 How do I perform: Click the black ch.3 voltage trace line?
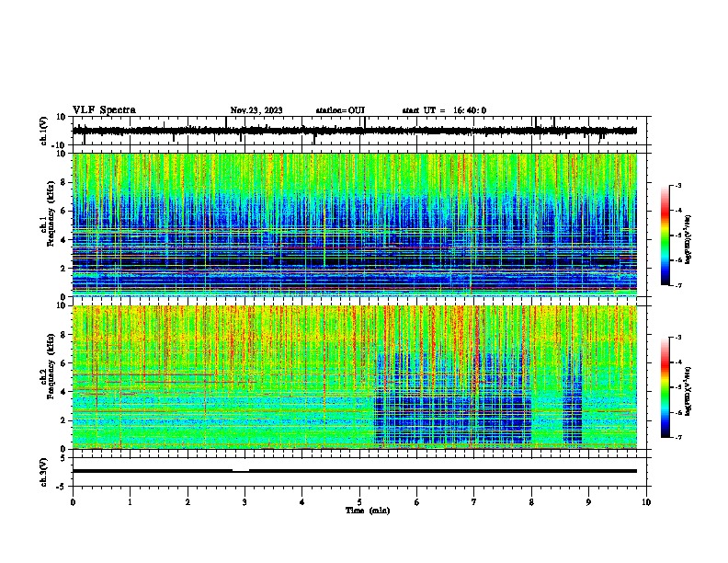(354, 471)
